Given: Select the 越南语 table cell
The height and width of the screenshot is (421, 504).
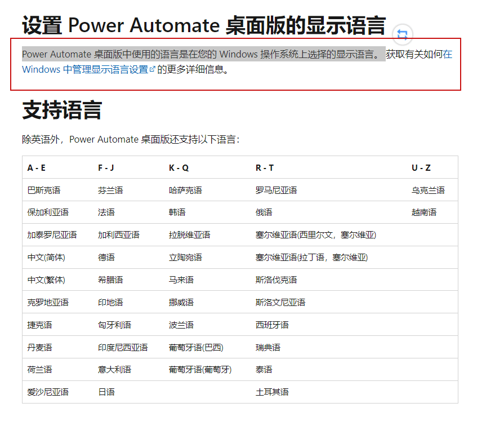Looking at the screenshot, I should pos(424,212).
